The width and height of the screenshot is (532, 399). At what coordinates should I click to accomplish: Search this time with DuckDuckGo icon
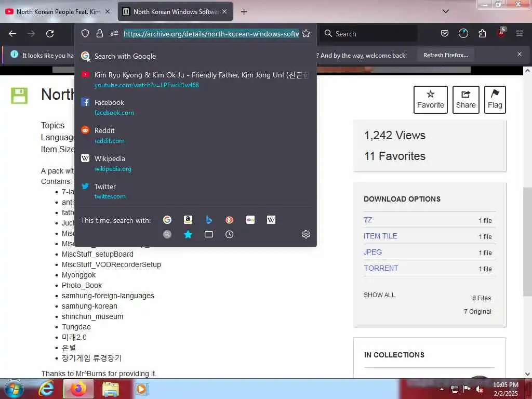pyautogui.click(x=229, y=220)
